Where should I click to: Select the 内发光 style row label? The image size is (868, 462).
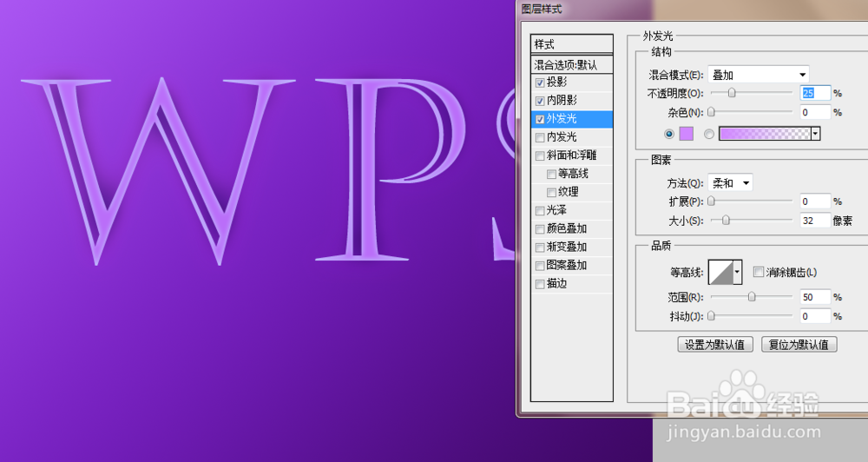click(562, 137)
